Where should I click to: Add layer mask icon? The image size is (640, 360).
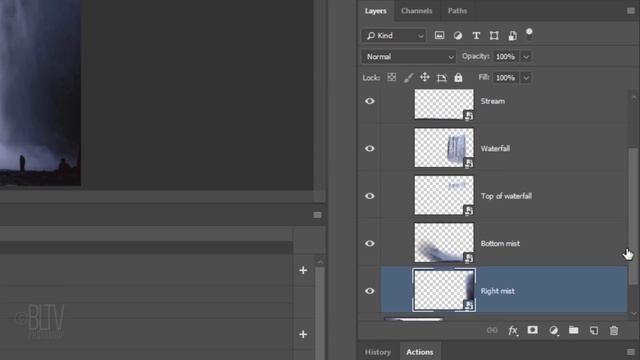coord(532,330)
